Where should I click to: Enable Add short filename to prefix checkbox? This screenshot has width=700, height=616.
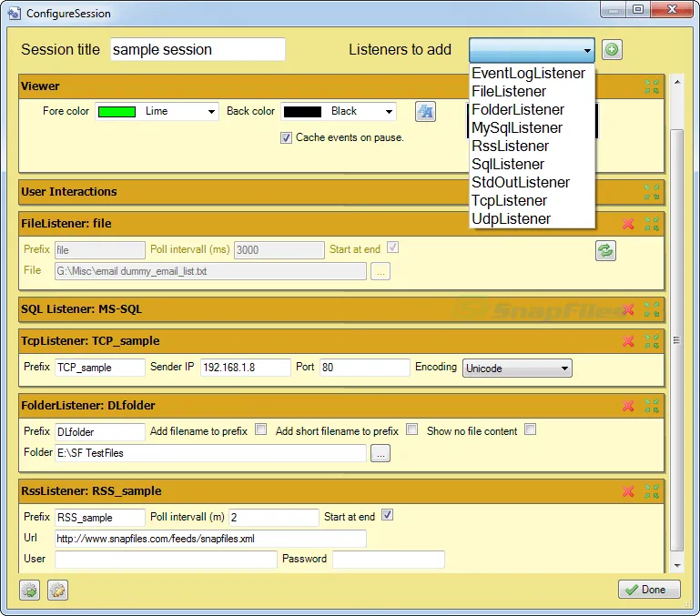(x=412, y=429)
